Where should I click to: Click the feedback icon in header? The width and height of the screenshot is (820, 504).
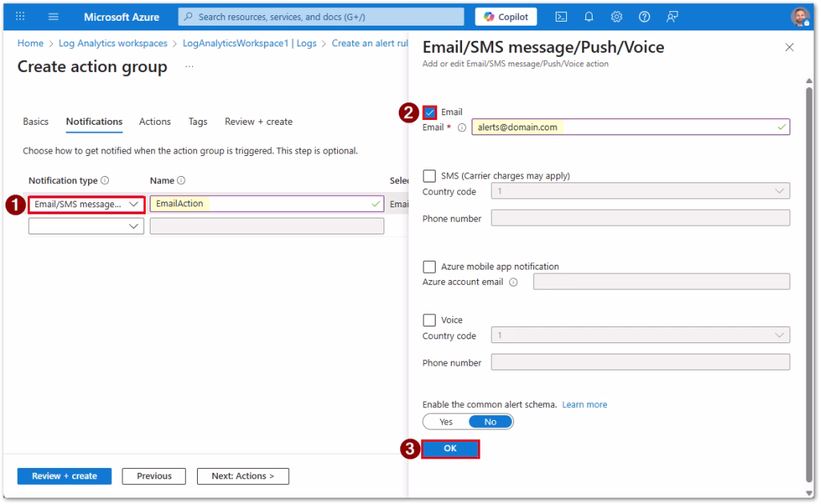click(x=672, y=17)
